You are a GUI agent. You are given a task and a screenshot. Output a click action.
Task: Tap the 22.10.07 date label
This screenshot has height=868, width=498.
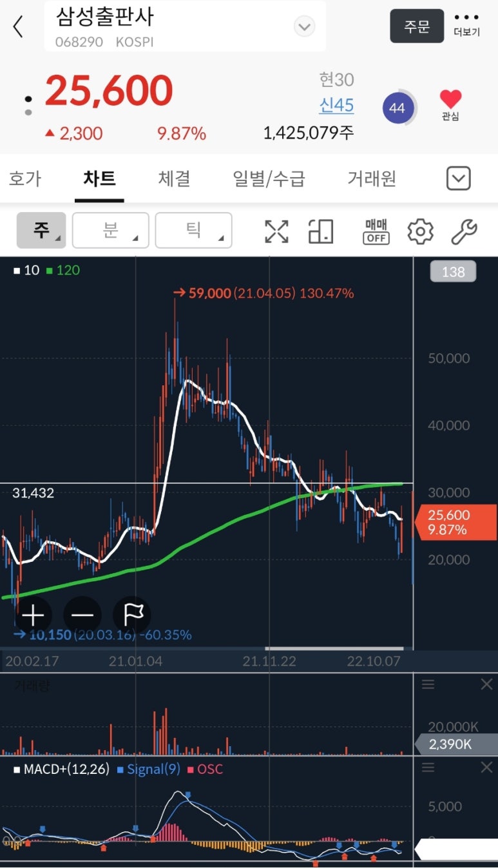pyautogui.click(x=373, y=662)
